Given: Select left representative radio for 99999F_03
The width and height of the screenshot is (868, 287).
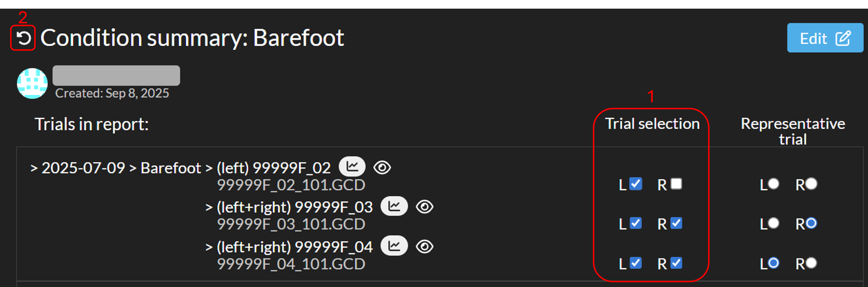Looking at the screenshot, I should coord(773,223).
